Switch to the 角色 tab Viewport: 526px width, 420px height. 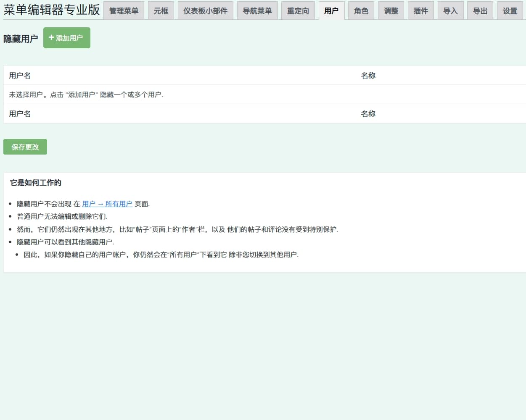pos(361,11)
